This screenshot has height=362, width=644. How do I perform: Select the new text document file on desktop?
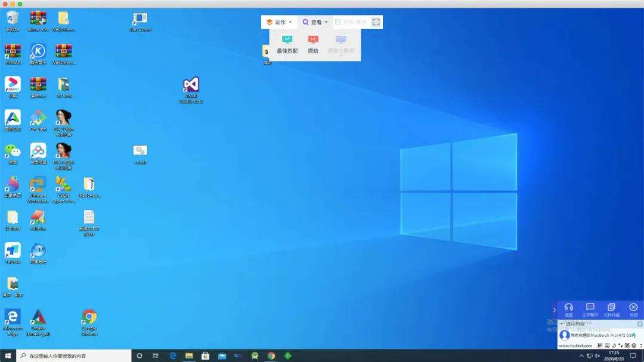click(x=89, y=222)
